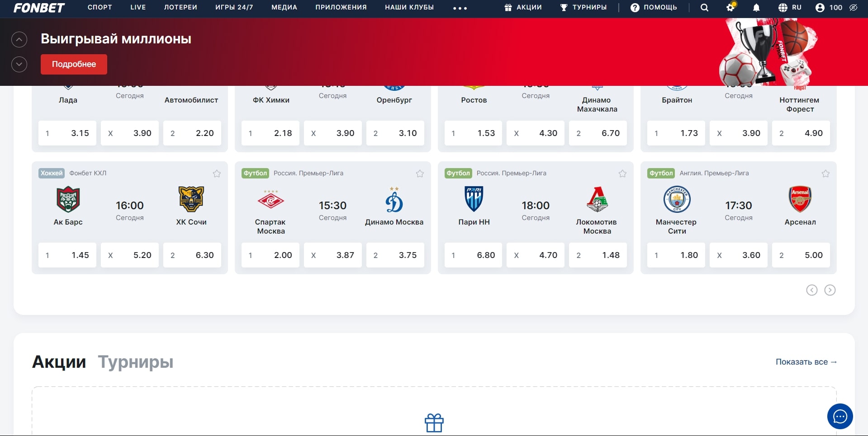Favorite the Пари НН – Локомотив match
The width and height of the screenshot is (868, 436).
point(622,173)
